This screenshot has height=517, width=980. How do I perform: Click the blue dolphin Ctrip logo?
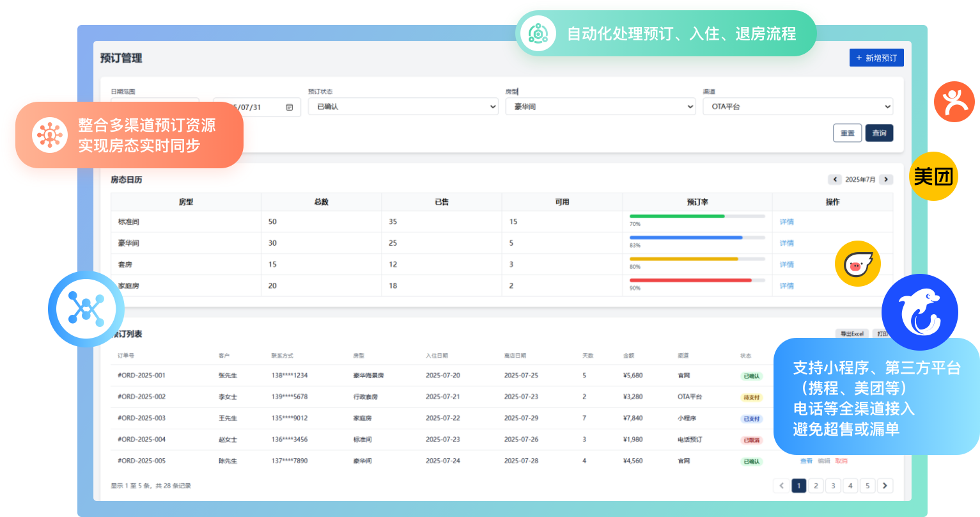919,312
